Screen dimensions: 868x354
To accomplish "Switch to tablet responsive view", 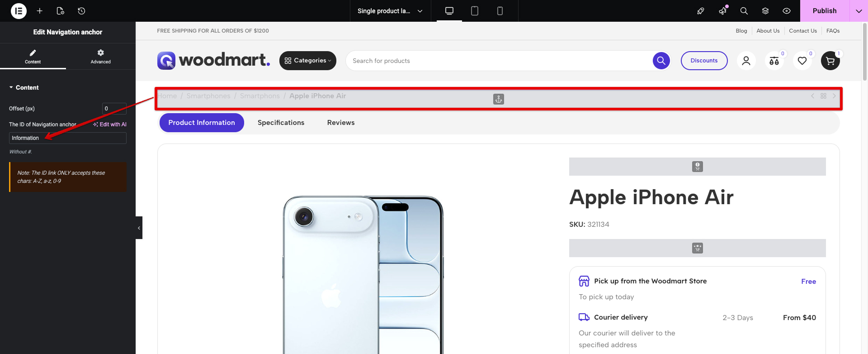I will pos(475,11).
